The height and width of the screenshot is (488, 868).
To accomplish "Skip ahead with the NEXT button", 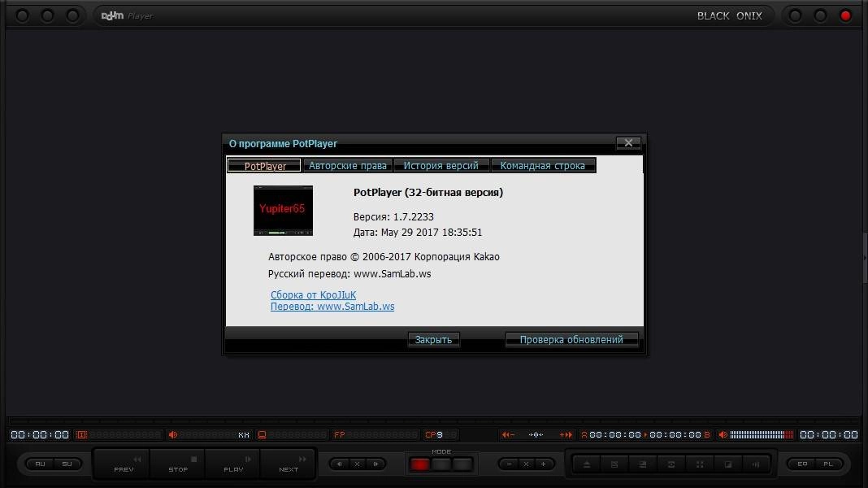I will click(289, 464).
